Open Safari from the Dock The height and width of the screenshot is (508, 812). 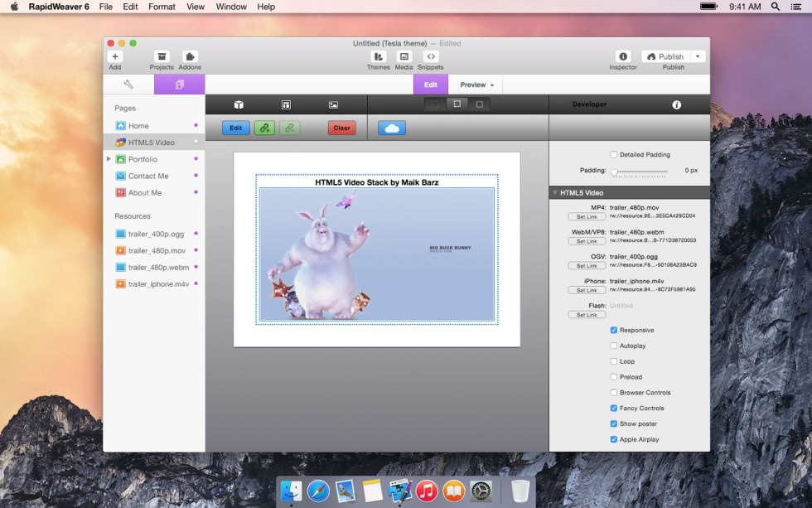coord(318,491)
